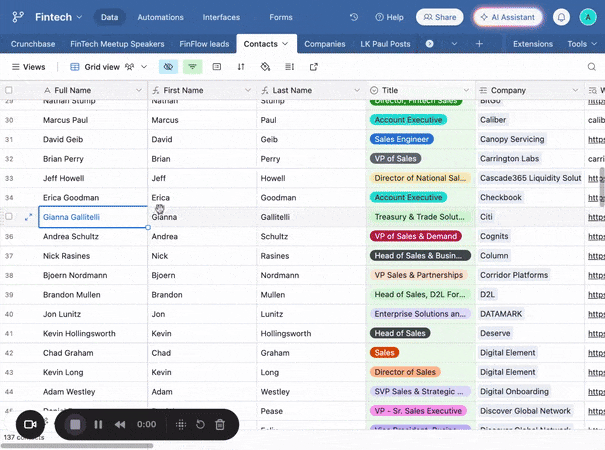Check the Gianna Gallitelli row checkbox
Viewport: 605px width, 450px height.
(8, 217)
